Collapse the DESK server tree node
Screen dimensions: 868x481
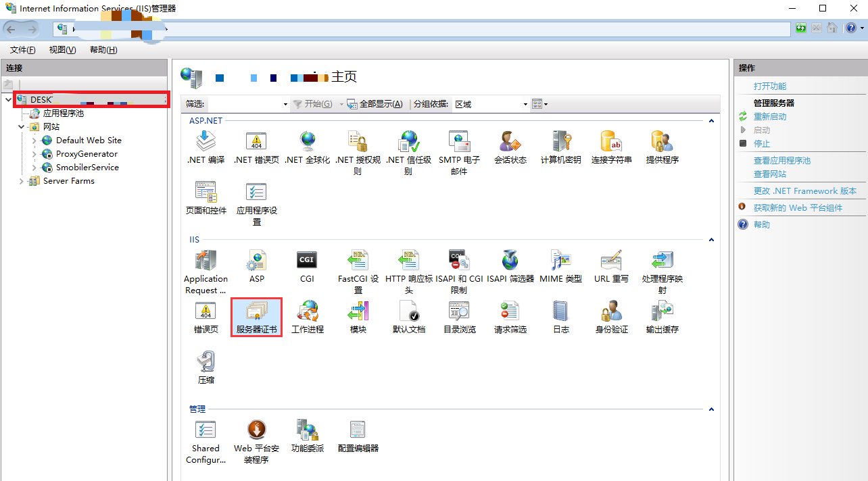[8, 99]
